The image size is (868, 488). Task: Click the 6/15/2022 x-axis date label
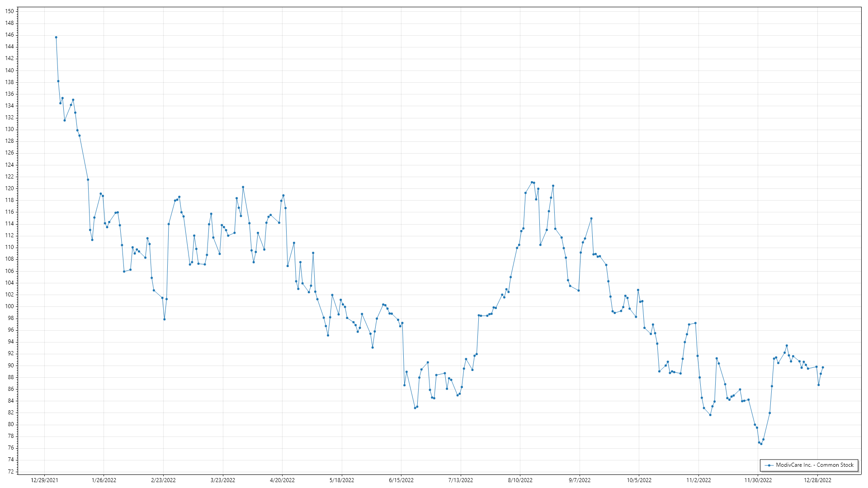point(401,480)
